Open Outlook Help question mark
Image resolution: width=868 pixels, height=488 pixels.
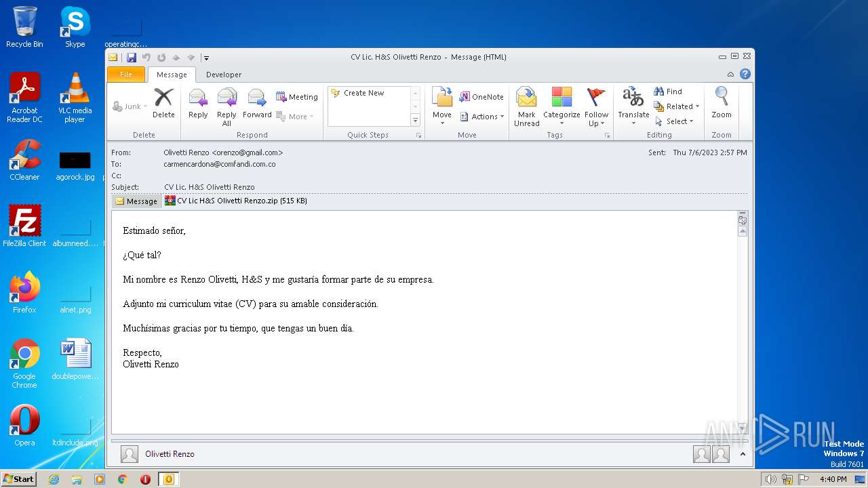click(745, 75)
